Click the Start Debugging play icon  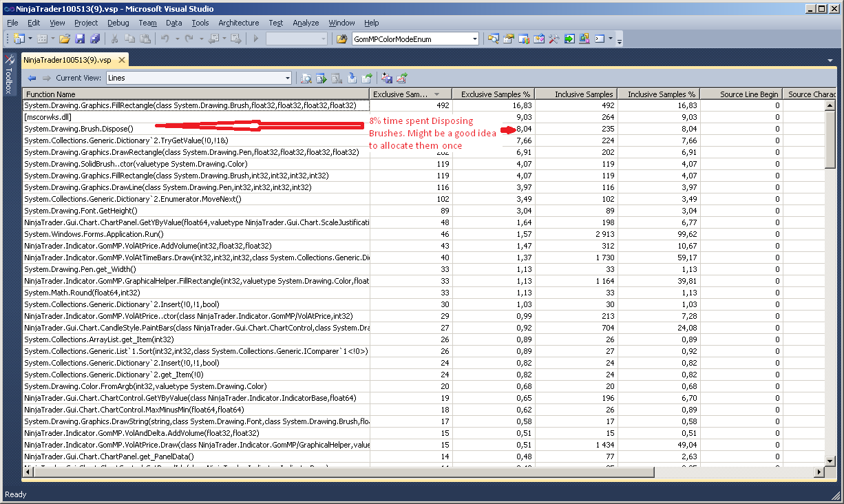point(255,39)
